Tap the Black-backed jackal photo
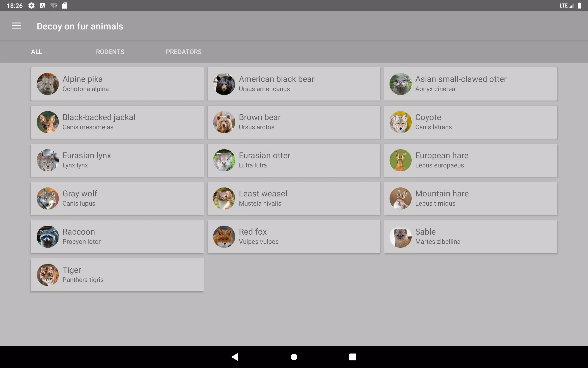The width and height of the screenshot is (588, 368). click(48, 122)
